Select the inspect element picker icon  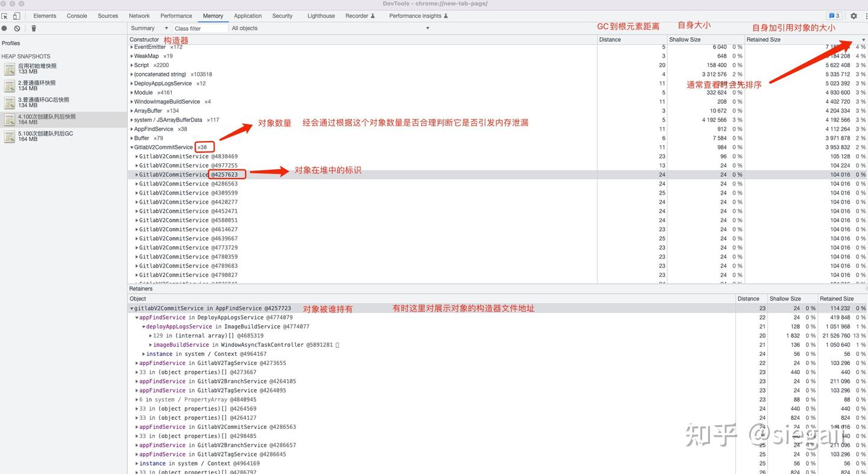(5, 16)
